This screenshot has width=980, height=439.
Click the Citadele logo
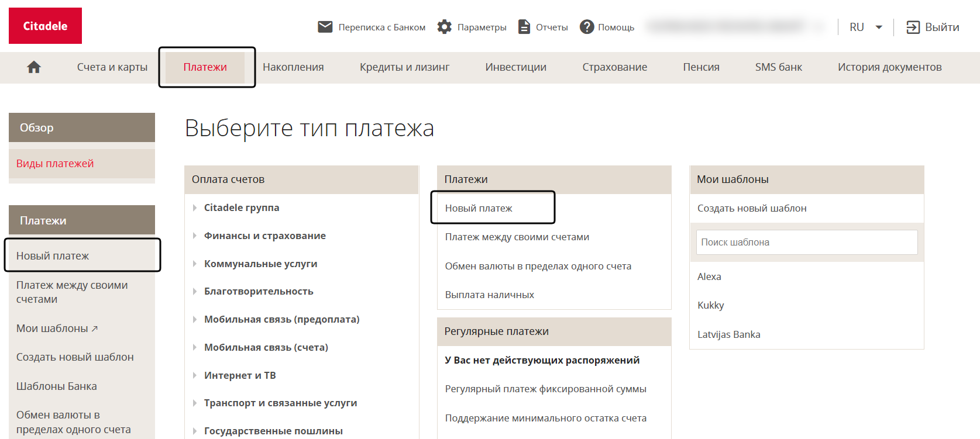pyautogui.click(x=45, y=26)
